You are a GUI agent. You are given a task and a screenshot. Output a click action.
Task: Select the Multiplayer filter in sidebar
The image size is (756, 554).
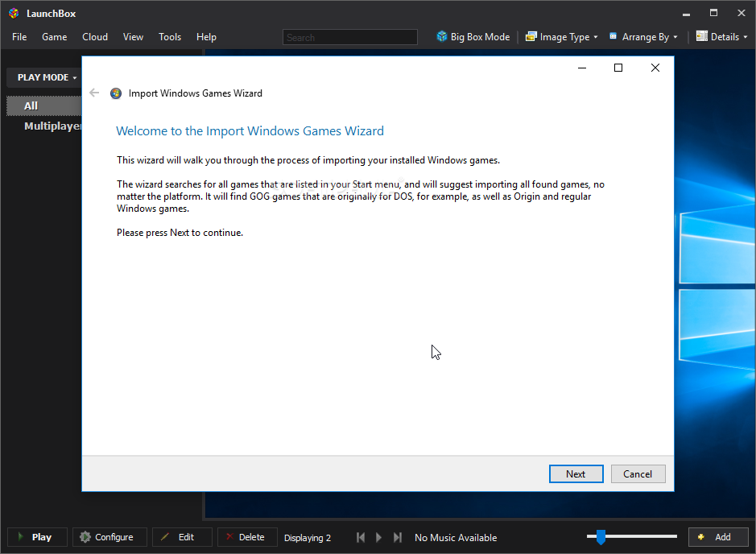(x=52, y=126)
